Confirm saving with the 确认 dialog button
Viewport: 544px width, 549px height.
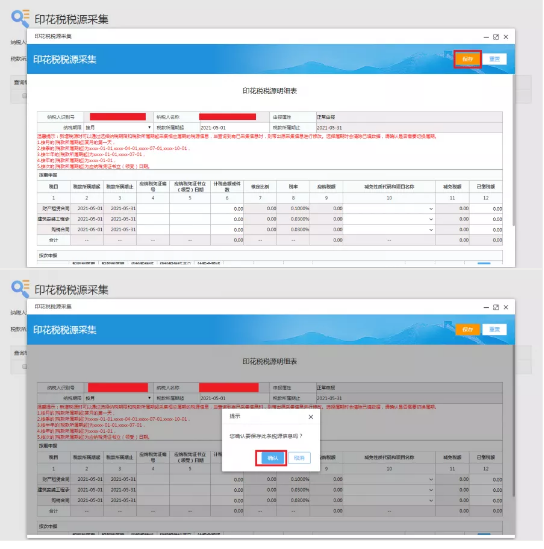273,458
